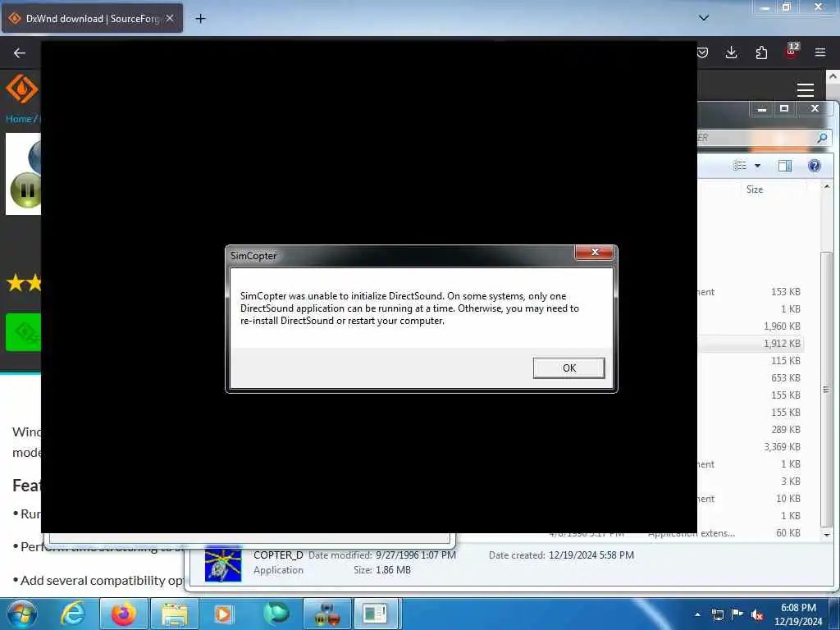Screen dimensions: 840x630
Task: Sort files by the Size column header
Action: point(755,189)
